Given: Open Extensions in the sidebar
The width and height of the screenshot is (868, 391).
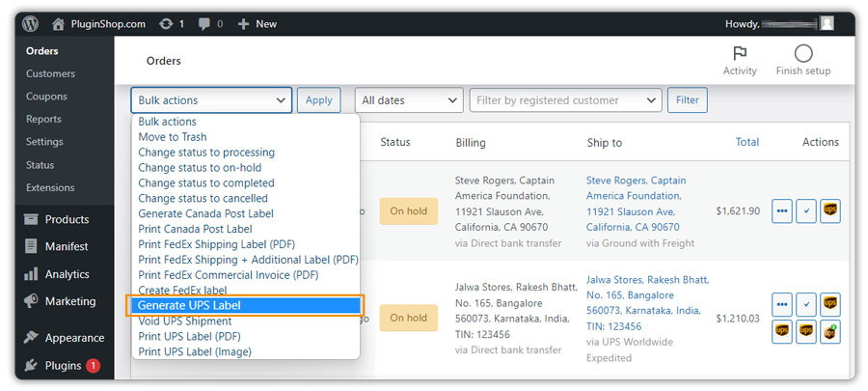Looking at the screenshot, I should coord(50,187).
